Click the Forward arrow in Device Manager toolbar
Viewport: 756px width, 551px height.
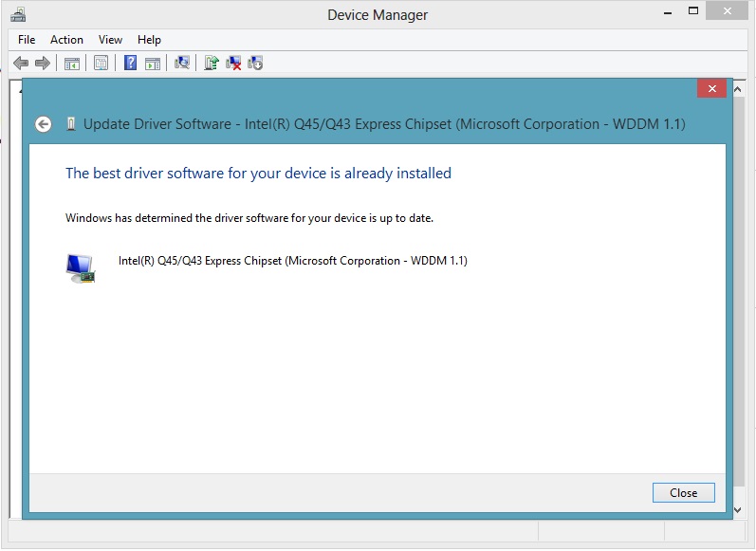(42, 64)
